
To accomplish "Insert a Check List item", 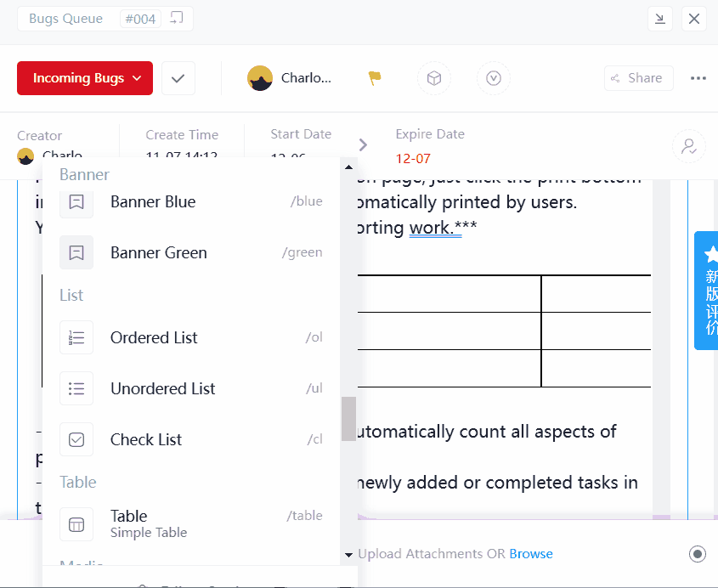I will coord(146,439).
